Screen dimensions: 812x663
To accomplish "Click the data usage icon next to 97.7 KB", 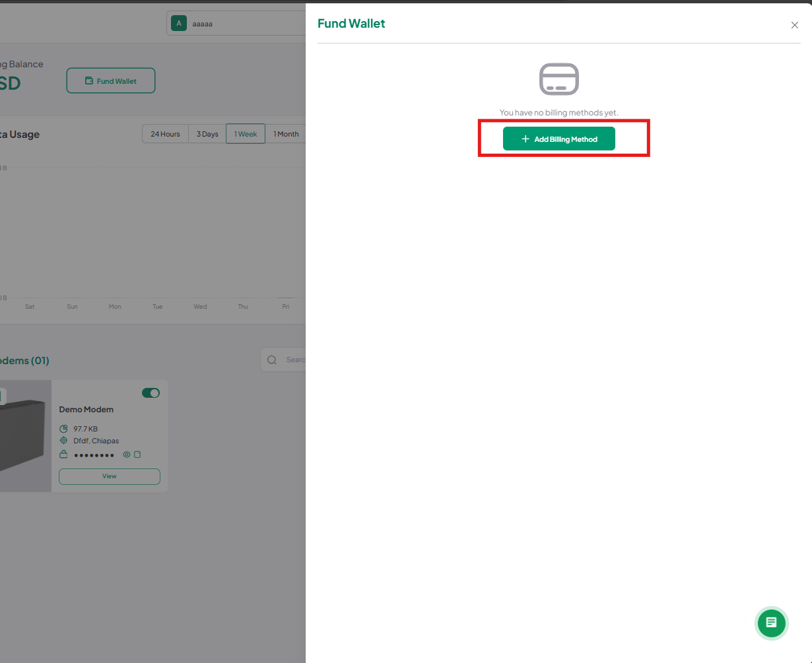I will (63, 429).
